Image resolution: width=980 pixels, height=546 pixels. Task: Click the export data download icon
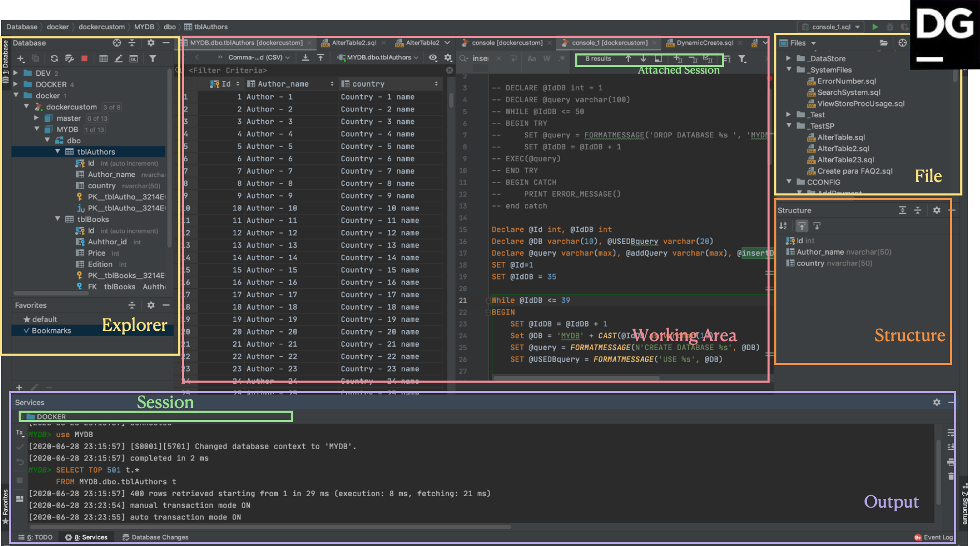pyautogui.click(x=305, y=58)
